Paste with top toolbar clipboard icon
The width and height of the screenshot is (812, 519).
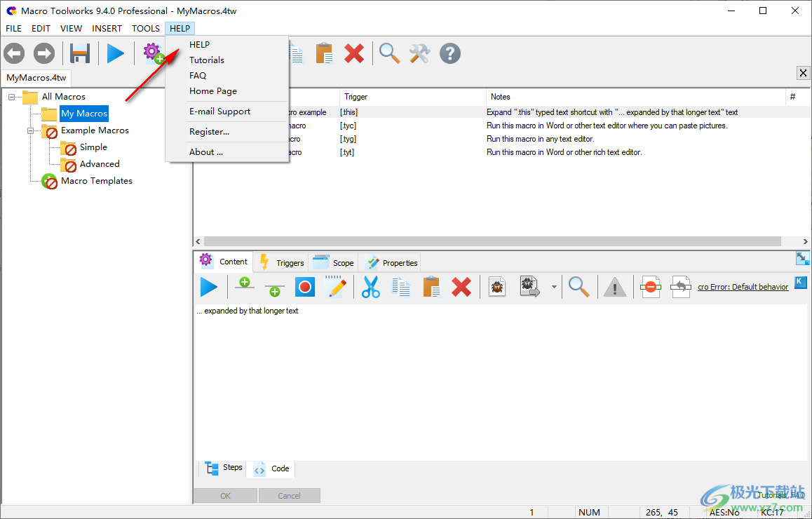[x=325, y=53]
